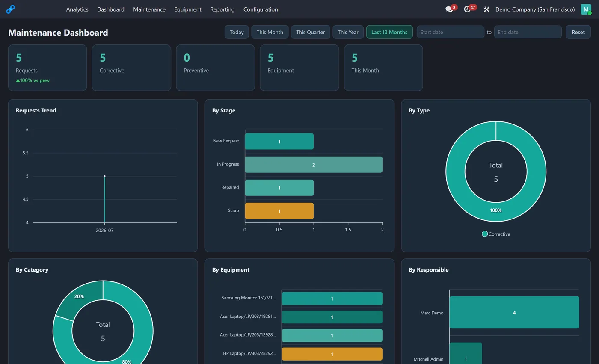The height and width of the screenshot is (364, 599).
Task: Focus the Start date field
Action: [451, 32]
